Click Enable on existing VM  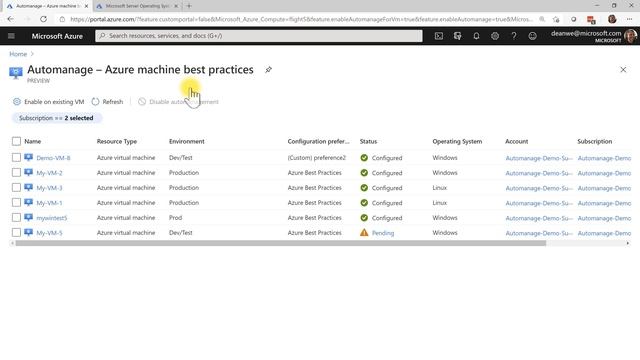pos(49,102)
